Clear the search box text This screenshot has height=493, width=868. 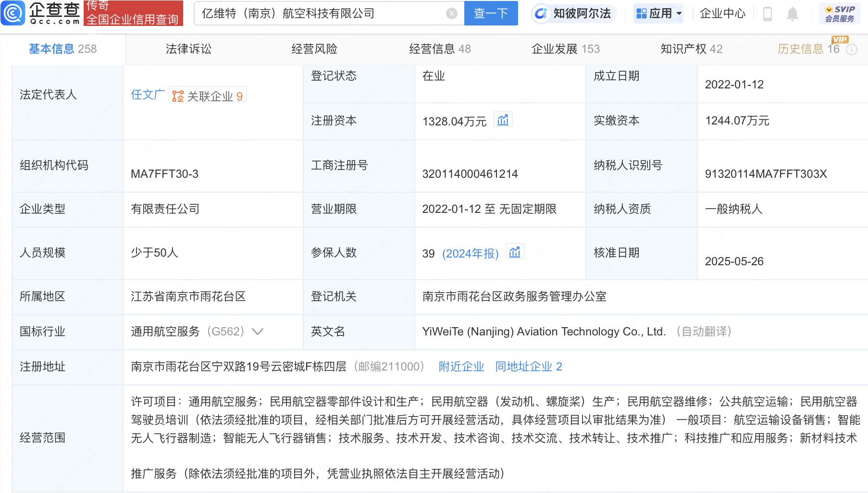tap(451, 13)
